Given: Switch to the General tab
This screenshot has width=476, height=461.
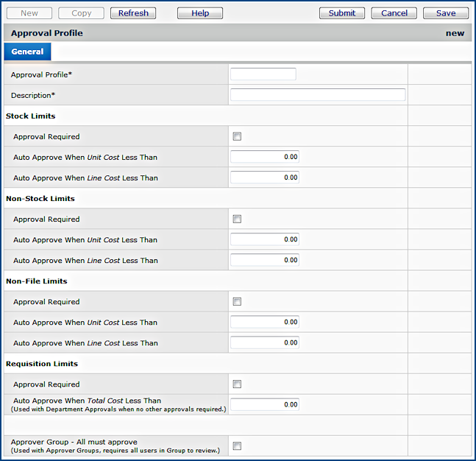Looking at the screenshot, I should 27,52.
